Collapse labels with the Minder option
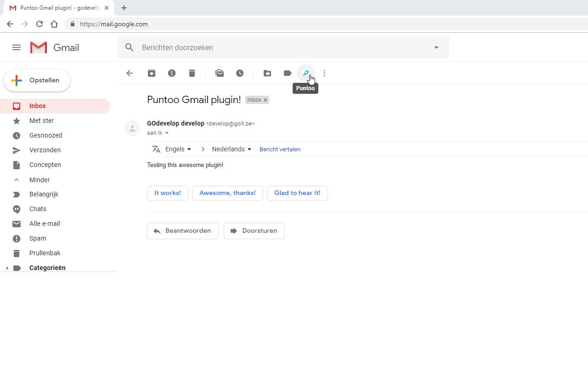 coord(40,179)
